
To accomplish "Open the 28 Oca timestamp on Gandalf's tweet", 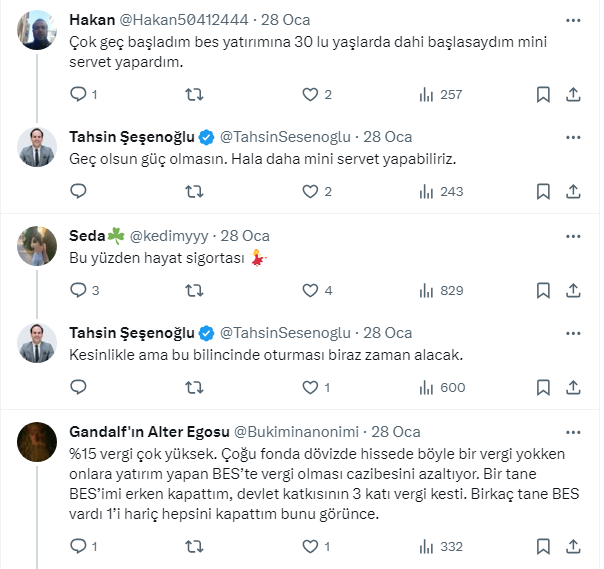I will pos(395,432).
